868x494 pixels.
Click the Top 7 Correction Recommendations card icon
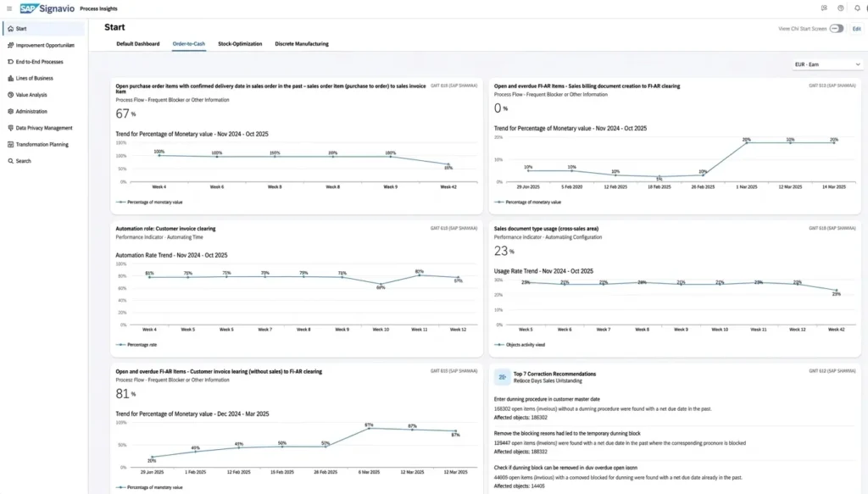click(502, 377)
